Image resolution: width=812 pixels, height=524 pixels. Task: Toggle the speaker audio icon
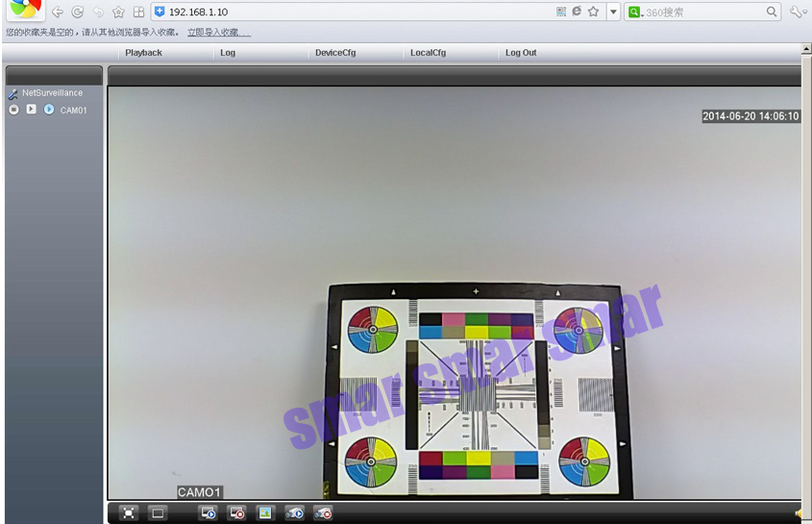799,513
